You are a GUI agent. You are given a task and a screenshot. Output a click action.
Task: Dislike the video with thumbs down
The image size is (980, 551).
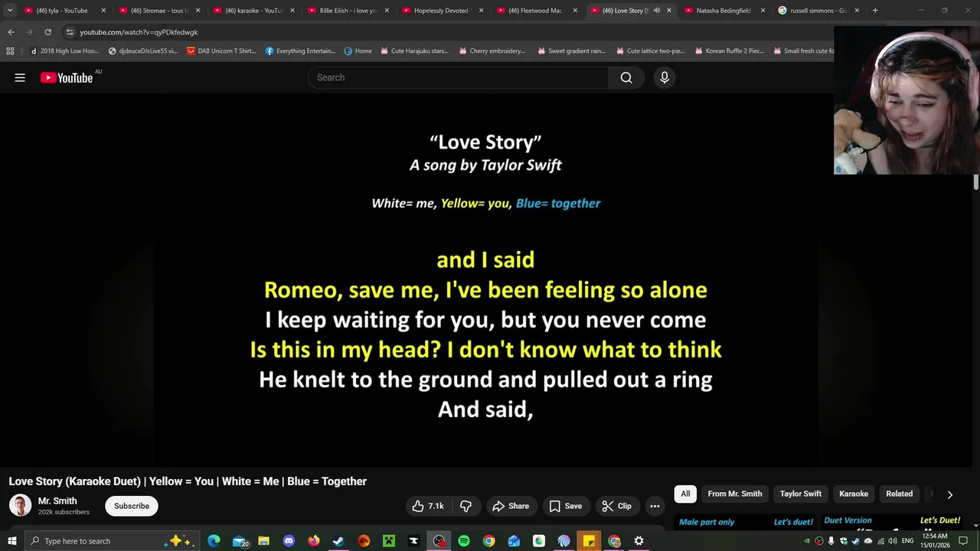click(465, 506)
